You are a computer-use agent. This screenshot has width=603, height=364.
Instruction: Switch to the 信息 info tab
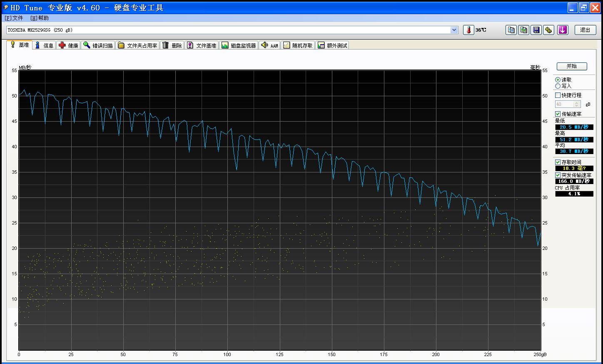click(44, 45)
